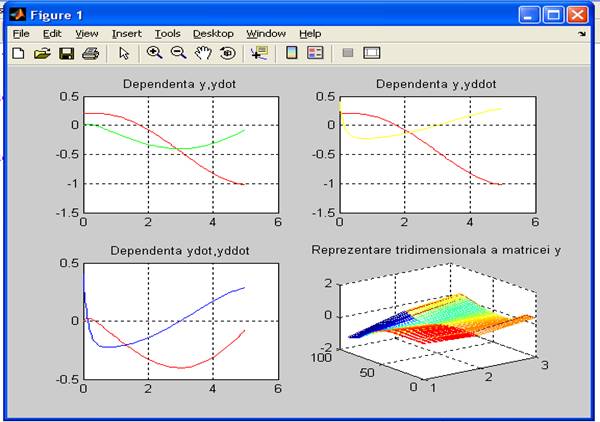The image size is (600, 422).
Task: Close the Figure 1 window
Action: click(577, 15)
